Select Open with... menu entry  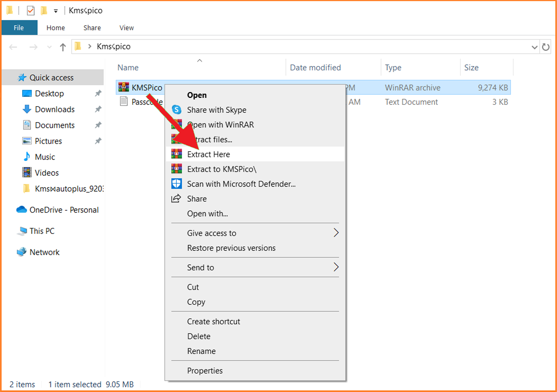[x=255, y=213]
